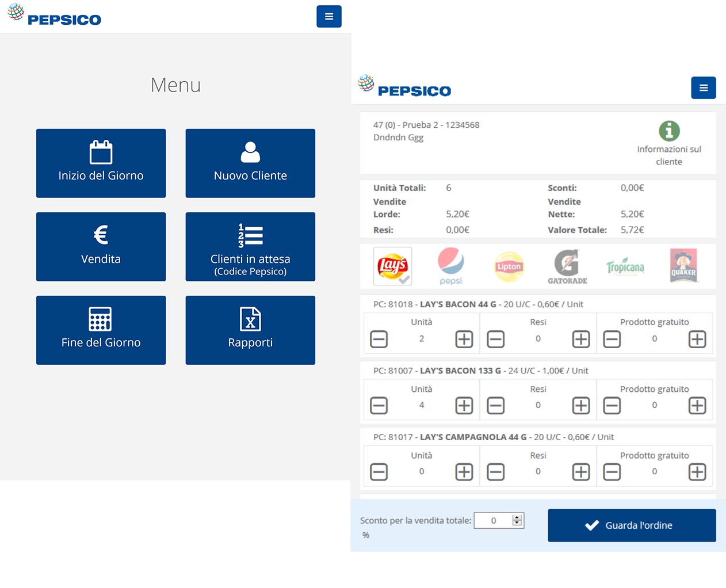Increase Resi for Lay's Bacon 133 G

tap(581, 406)
